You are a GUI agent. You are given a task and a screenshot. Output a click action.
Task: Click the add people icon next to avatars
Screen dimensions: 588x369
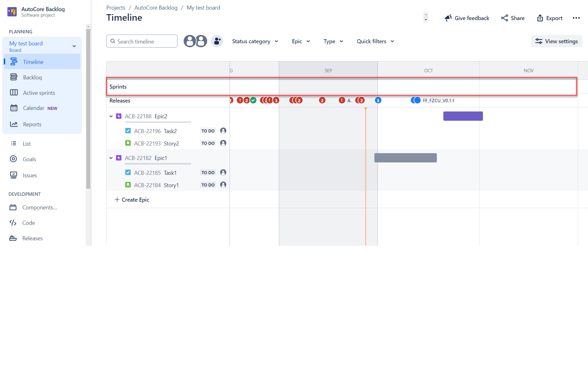point(217,41)
